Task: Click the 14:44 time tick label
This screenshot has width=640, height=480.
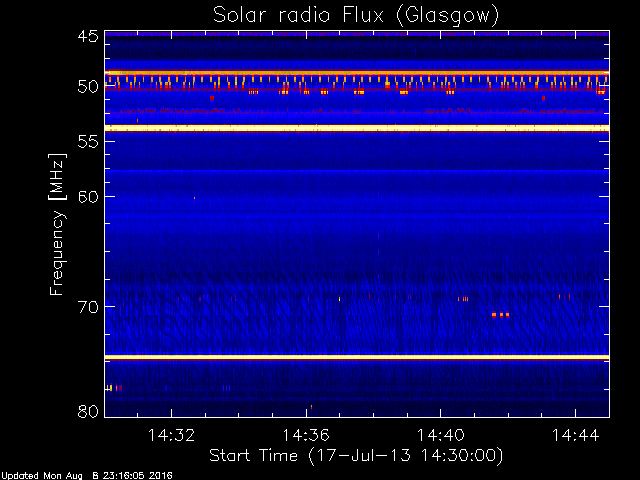Action: (x=576, y=435)
